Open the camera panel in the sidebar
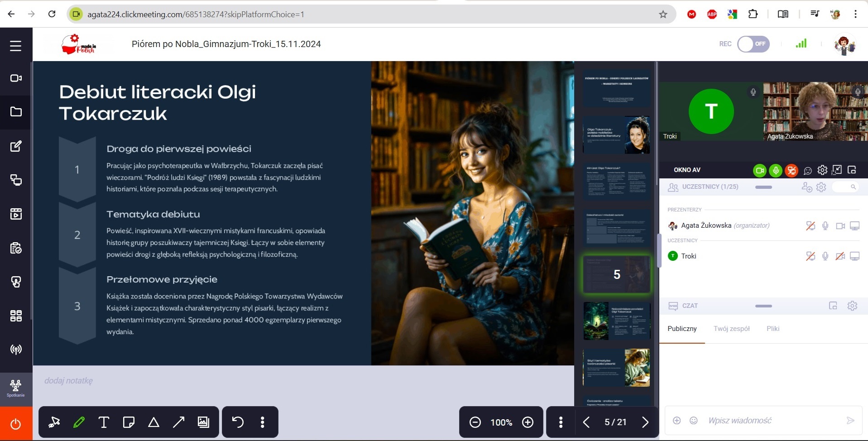The height and width of the screenshot is (441, 868). (x=16, y=78)
